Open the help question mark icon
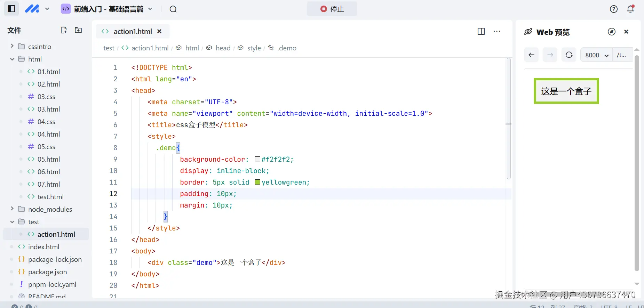This screenshot has width=644, height=308. [x=614, y=9]
